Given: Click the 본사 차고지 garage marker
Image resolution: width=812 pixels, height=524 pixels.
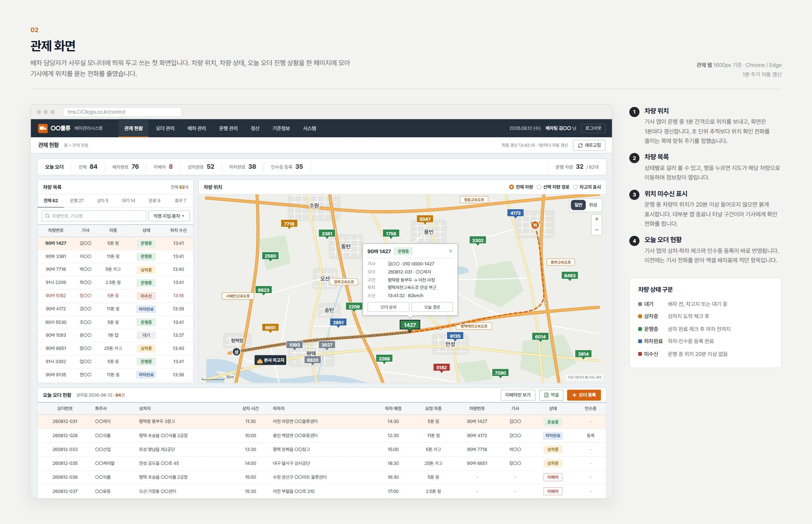Looking at the screenshot, I should click(x=271, y=360).
